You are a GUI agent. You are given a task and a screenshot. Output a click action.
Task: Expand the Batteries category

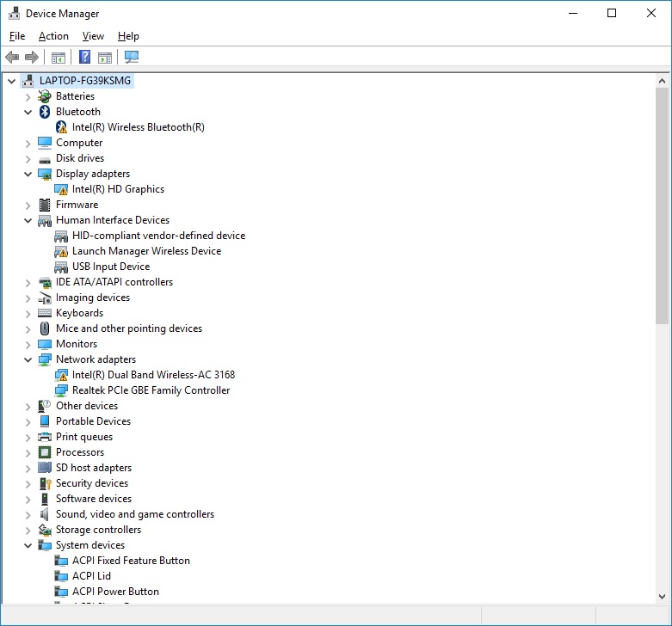coord(28,97)
